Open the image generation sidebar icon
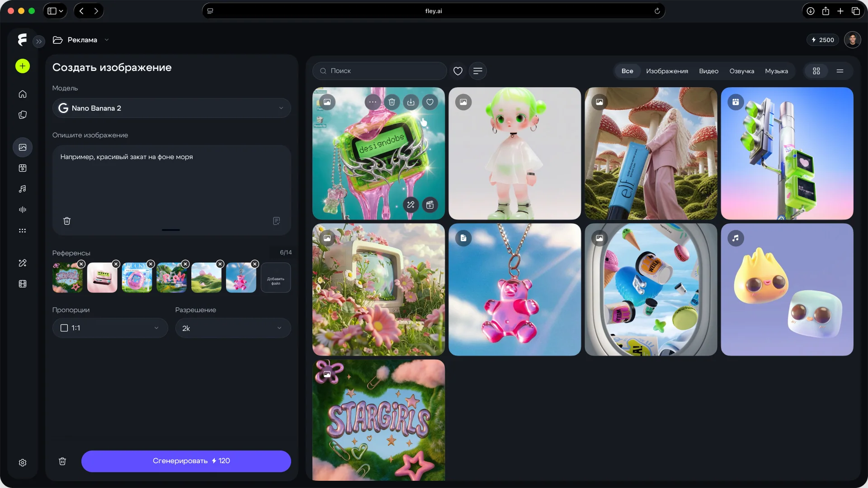The width and height of the screenshot is (868, 488). (23, 147)
